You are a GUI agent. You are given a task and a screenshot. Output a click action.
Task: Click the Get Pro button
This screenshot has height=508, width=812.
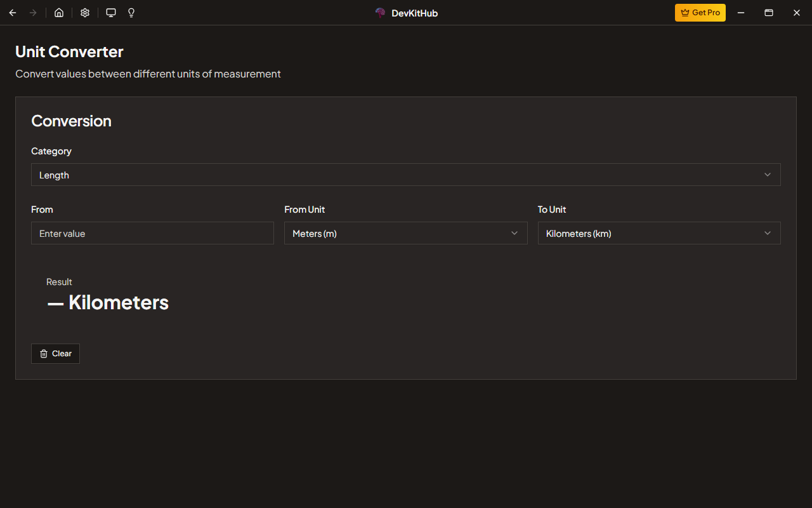coord(700,13)
